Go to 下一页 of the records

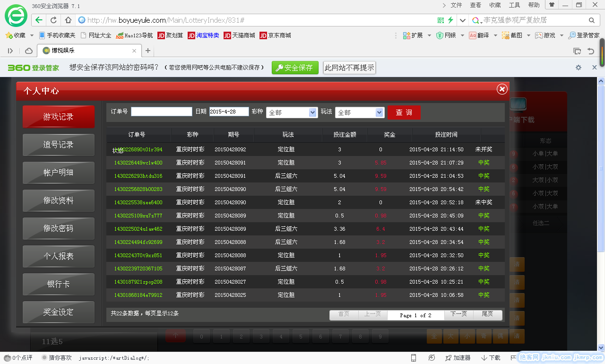click(x=458, y=314)
